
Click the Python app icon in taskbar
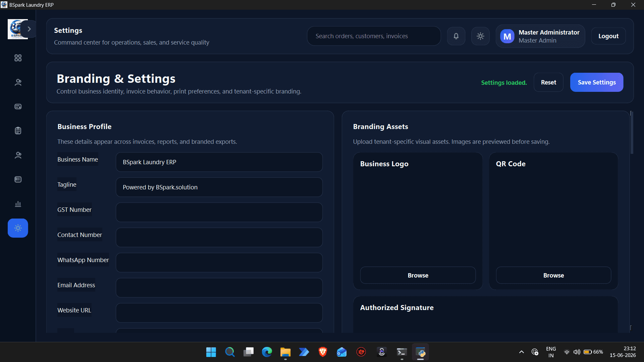[421, 352]
